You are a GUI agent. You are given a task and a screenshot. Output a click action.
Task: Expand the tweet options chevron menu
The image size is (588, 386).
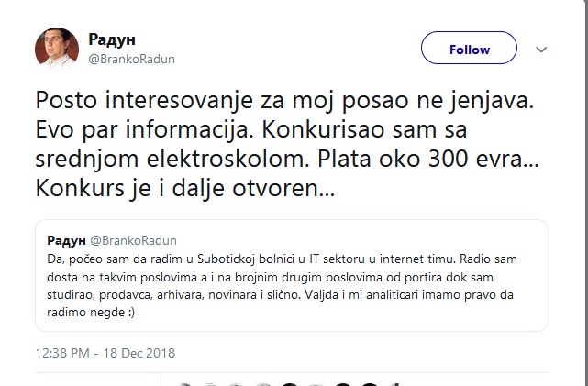541,50
